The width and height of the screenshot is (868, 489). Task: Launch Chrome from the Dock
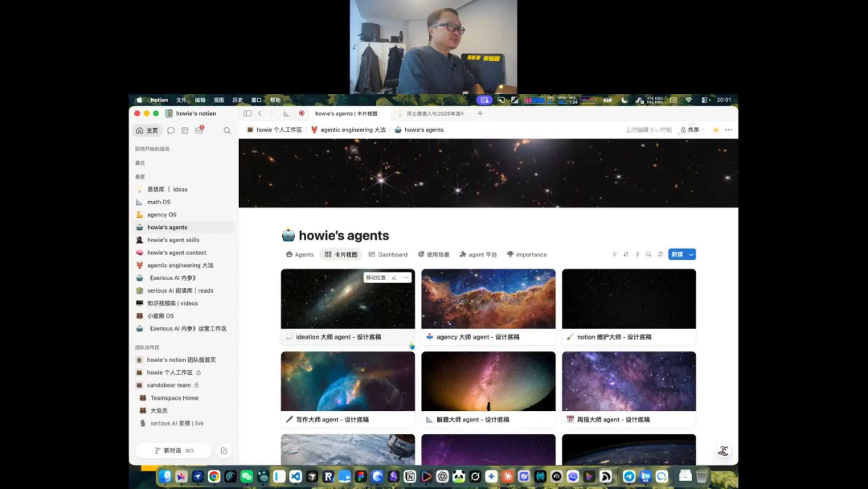pos(215,476)
